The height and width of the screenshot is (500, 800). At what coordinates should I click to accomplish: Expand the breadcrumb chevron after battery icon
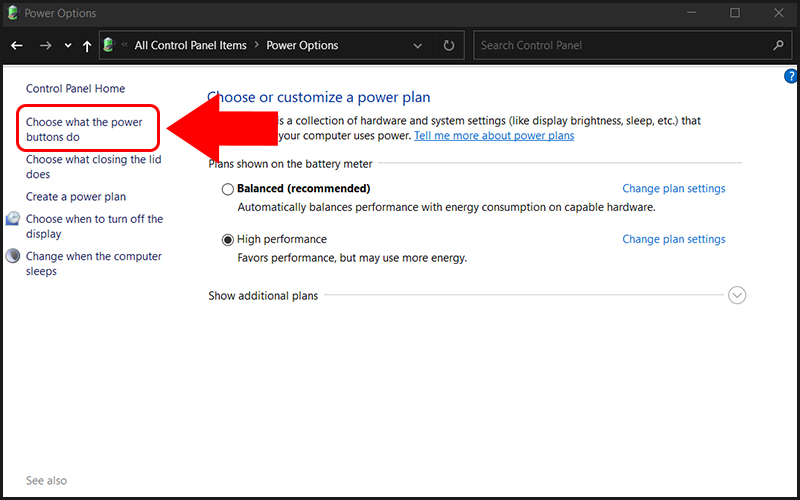pos(124,45)
